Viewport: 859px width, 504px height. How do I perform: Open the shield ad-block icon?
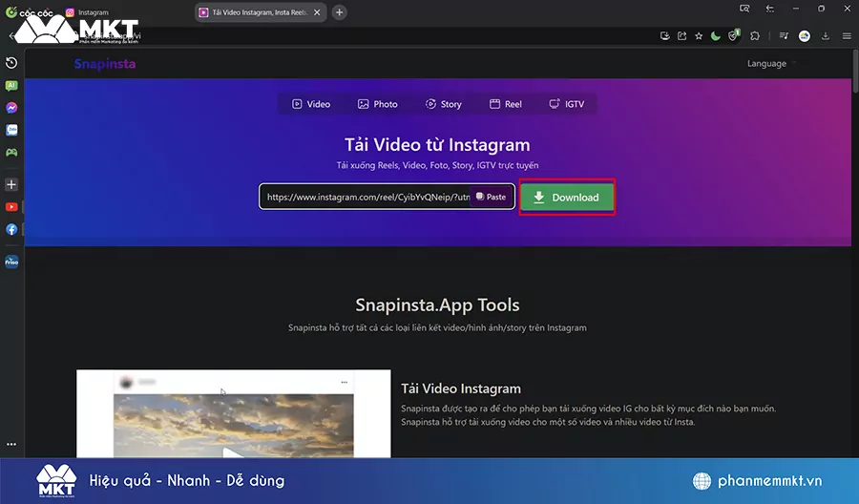[734, 35]
